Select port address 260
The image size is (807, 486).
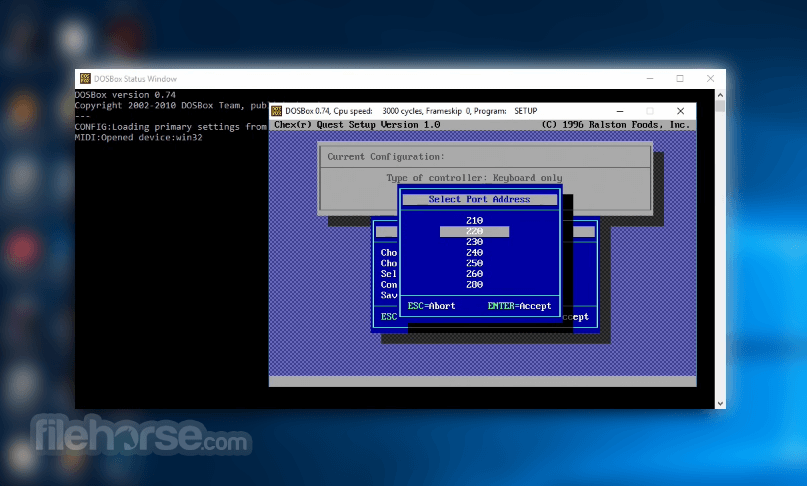474,274
